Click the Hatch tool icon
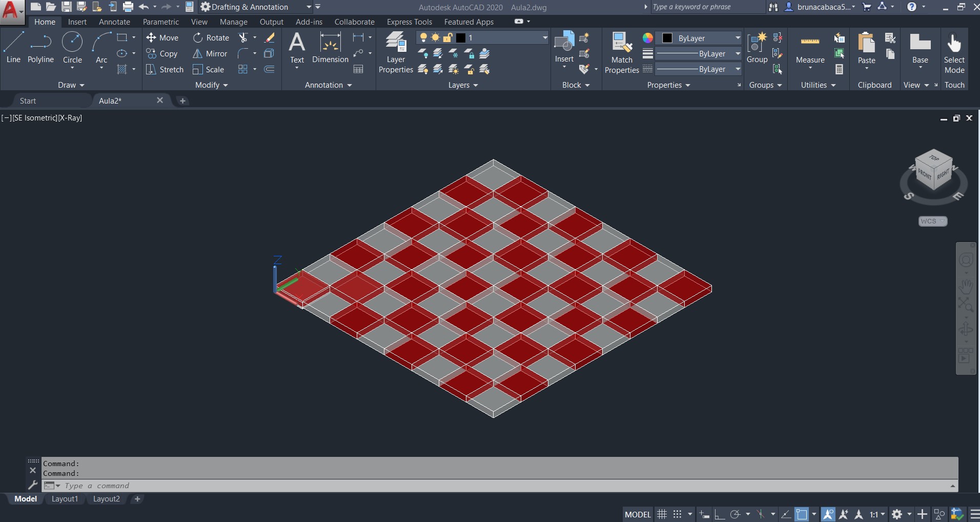The height and width of the screenshot is (522, 980). tap(122, 69)
